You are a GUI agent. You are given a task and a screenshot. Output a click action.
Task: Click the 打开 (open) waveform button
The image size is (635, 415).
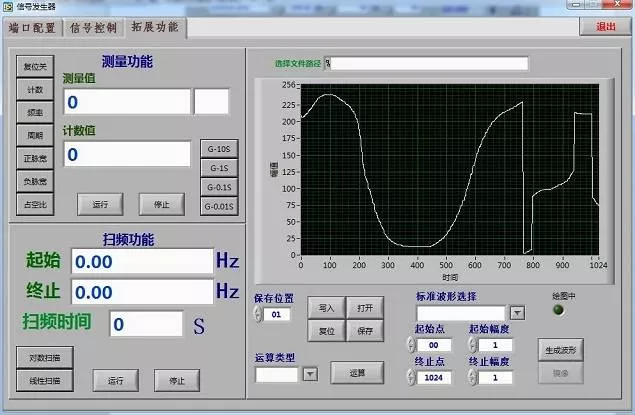click(365, 307)
